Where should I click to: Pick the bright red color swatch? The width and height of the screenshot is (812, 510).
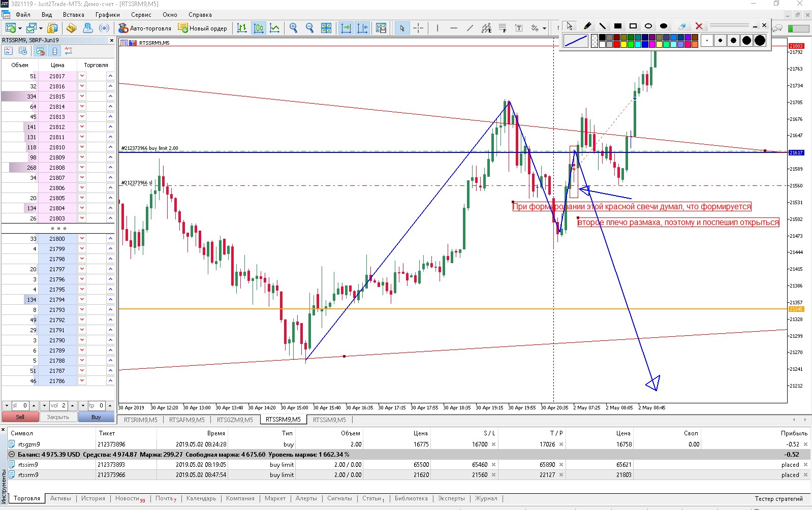coord(616,45)
